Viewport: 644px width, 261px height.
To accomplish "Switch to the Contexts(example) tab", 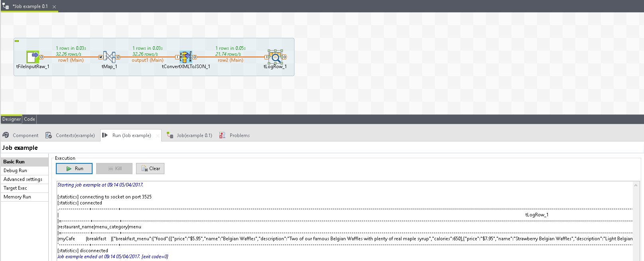I will click(70, 135).
